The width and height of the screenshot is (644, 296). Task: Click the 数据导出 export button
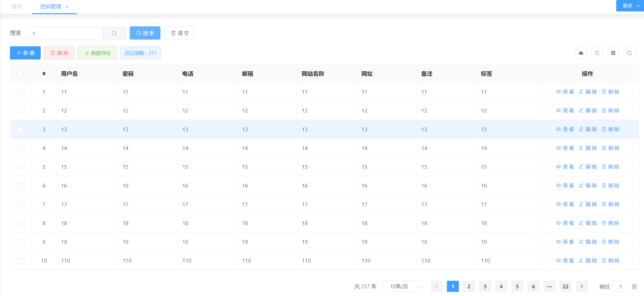(x=97, y=53)
